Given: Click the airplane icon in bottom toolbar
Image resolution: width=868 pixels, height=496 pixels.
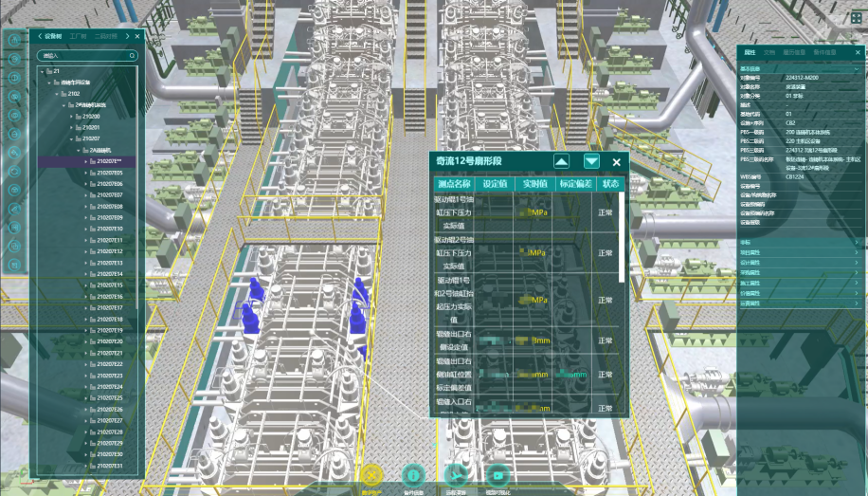Looking at the screenshot, I should pyautogui.click(x=455, y=474).
